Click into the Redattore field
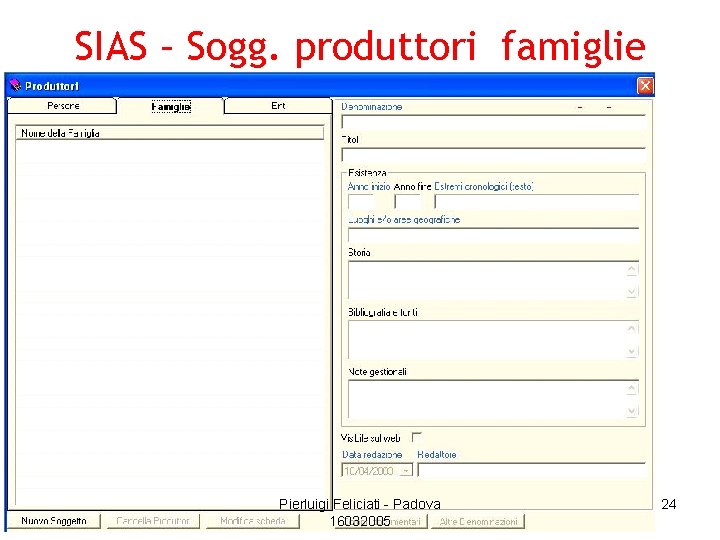This screenshot has height=540, width=720. (x=532, y=470)
